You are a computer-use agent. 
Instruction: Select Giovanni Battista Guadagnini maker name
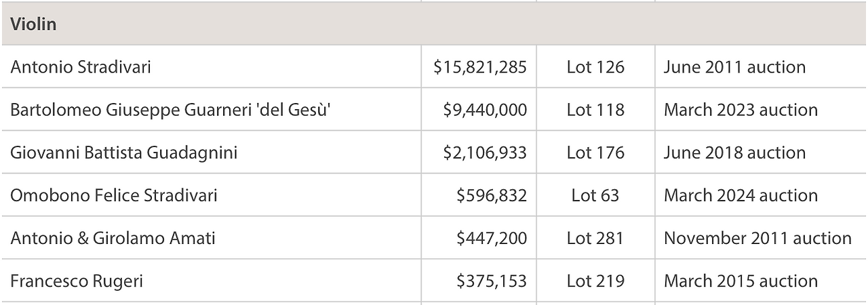(x=123, y=152)
